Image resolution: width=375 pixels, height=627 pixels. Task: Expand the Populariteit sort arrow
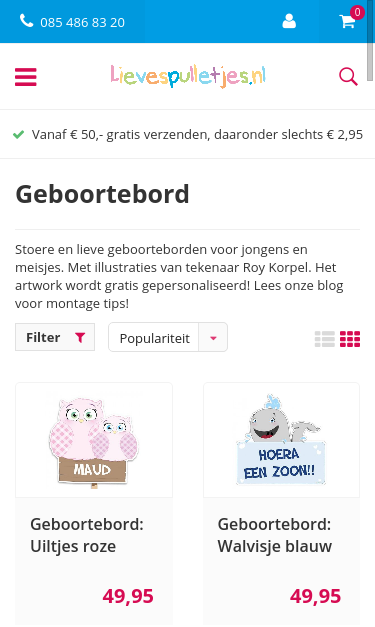[x=213, y=337]
